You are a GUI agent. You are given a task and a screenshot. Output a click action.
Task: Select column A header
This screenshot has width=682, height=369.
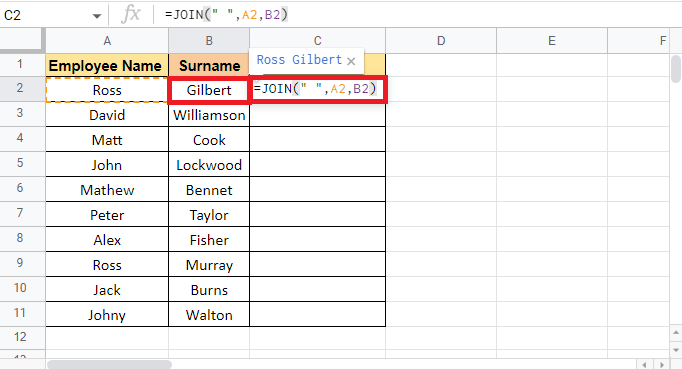107,41
